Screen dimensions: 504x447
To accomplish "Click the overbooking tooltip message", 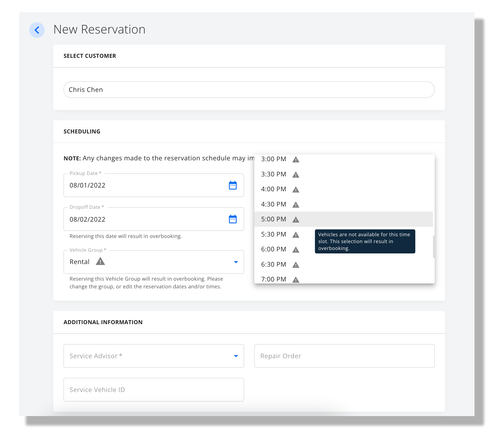I will pyautogui.click(x=365, y=241).
